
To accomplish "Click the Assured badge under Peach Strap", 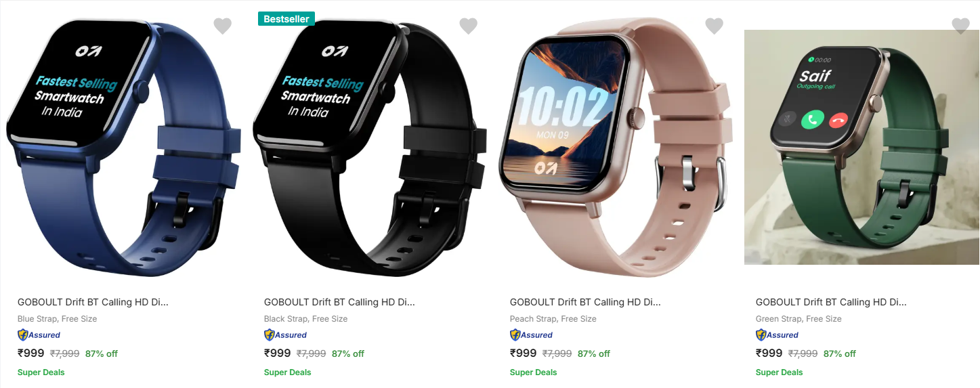I will (x=531, y=335).
